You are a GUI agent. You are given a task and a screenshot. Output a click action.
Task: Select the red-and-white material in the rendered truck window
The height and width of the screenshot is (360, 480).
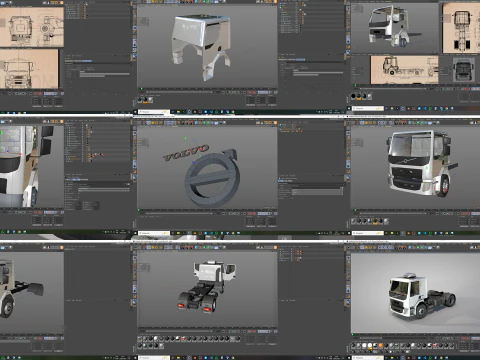pyautogui.click(x=434, y=345)
